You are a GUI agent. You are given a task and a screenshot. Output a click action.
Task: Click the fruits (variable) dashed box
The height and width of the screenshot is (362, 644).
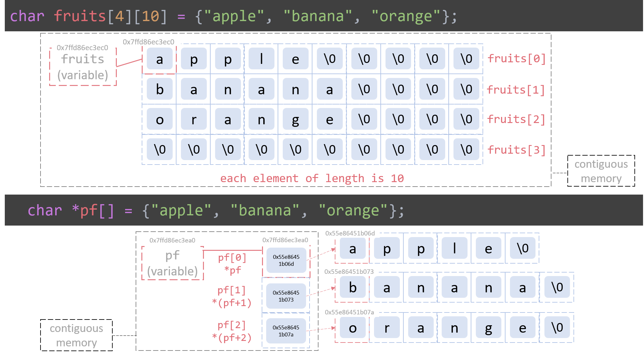83,66
